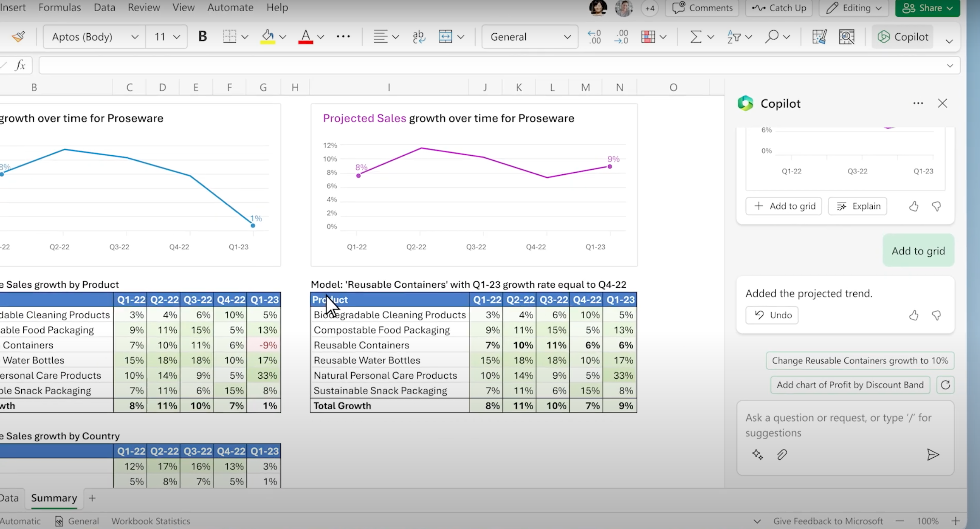Open Copilot pane more options ellipsis
Screen dimensions: 980x529
(x=918, y=103)
